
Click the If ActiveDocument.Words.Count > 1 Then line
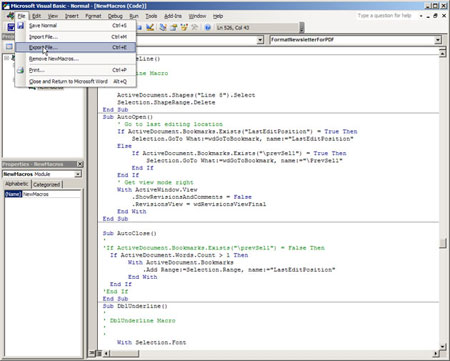coord(179,255)
